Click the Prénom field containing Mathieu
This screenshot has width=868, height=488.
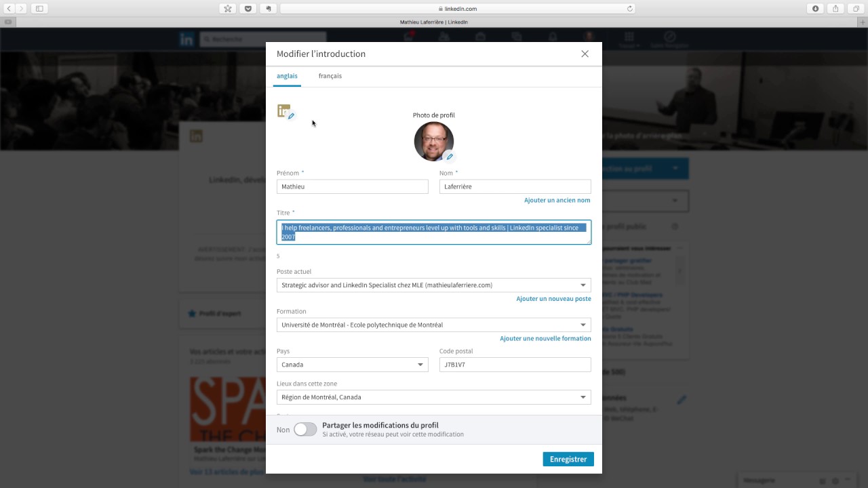[353, 186]
